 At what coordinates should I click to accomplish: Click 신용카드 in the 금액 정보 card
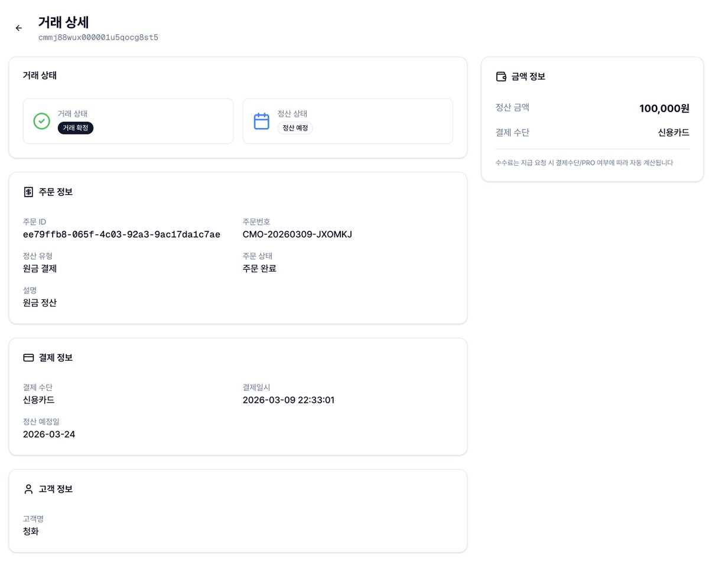pyautogui.click(x=674, y=132)
